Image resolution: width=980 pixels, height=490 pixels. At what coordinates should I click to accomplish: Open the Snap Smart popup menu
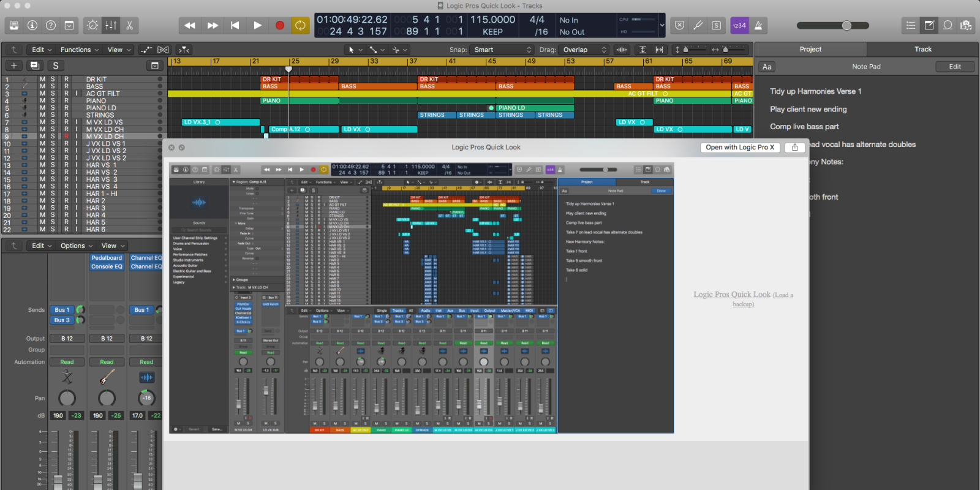(x=502, y=50)
